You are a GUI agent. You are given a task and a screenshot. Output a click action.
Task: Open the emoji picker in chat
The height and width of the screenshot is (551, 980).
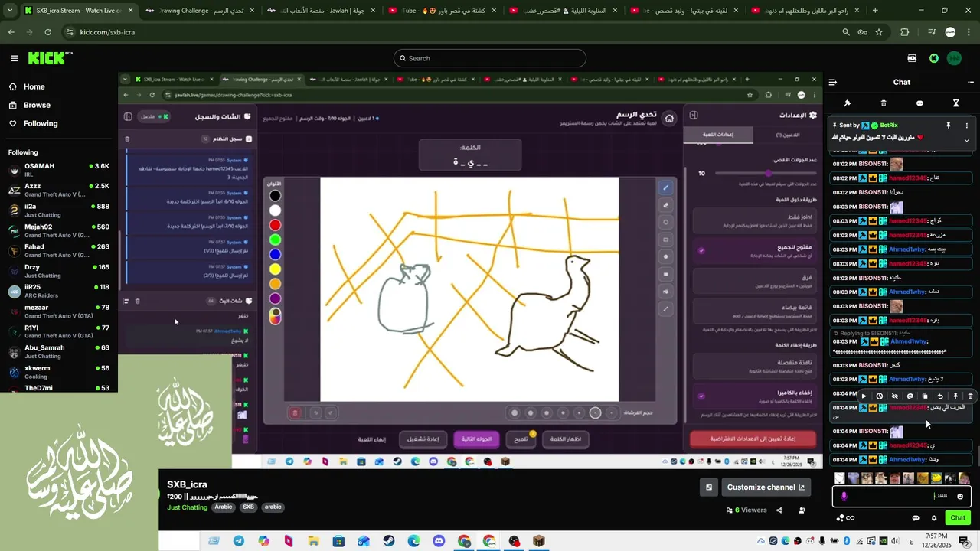[x=960, y=496]
